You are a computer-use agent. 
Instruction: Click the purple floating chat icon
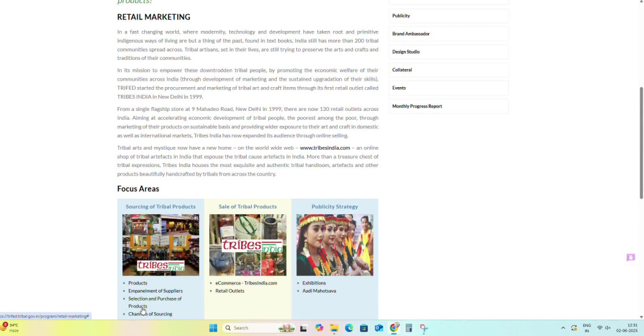point(631,257)
